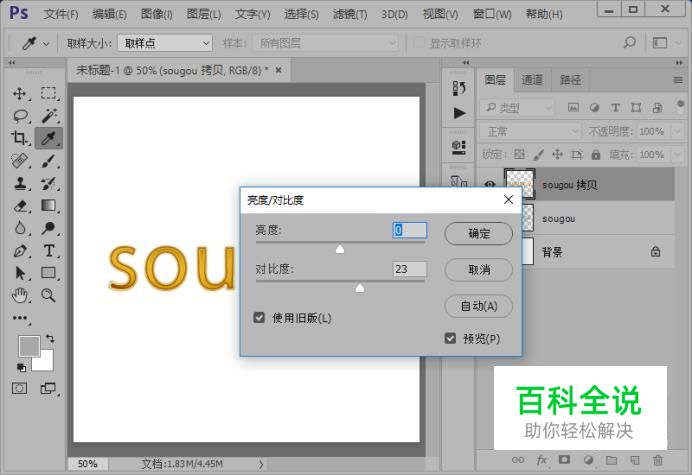Viewport: 692px width, 475px height.
Task: Reset to default foreground/background colors
Action: tap(21, 367)
